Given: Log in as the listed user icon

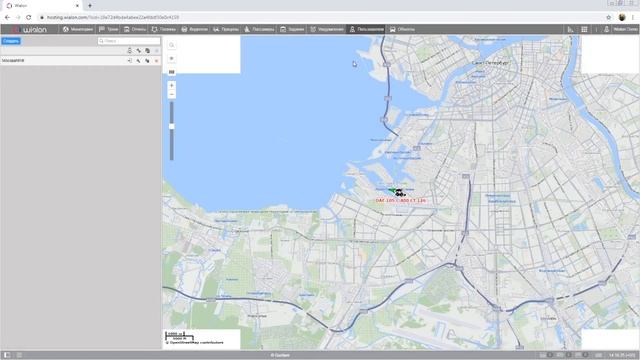Looking at the screenshot, I should click(130, 60).
